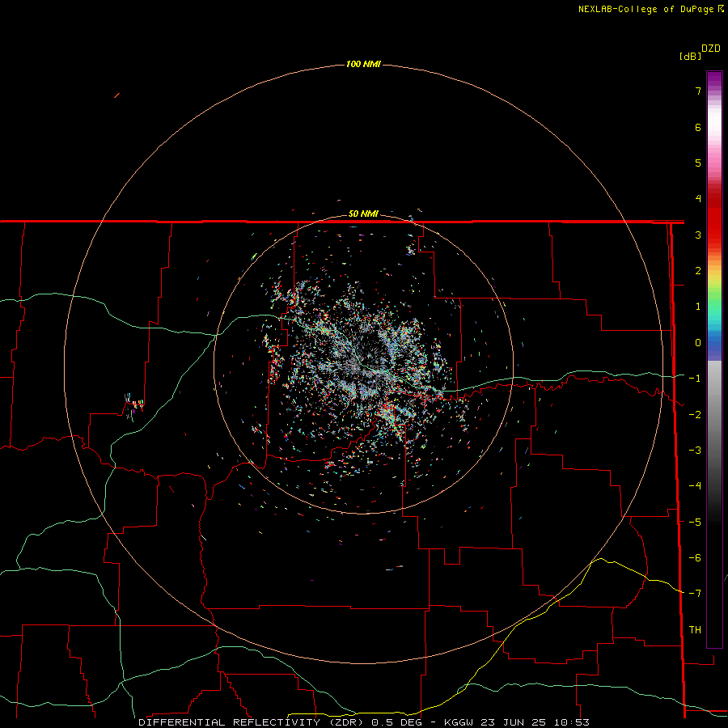Click the 6 value on the color scale
This screenshot has height=728, width=728.
point(698,127)
